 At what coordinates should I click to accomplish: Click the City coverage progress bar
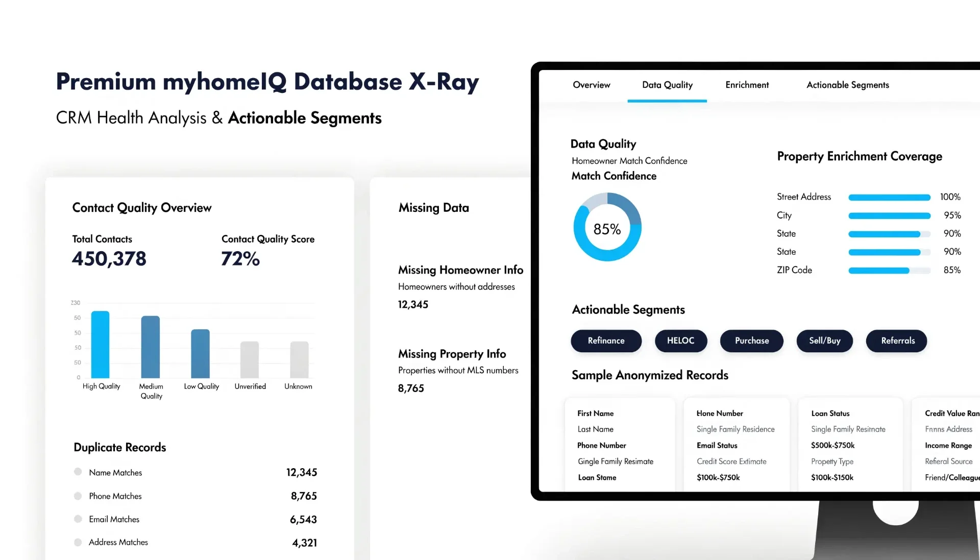pos(889,215)
